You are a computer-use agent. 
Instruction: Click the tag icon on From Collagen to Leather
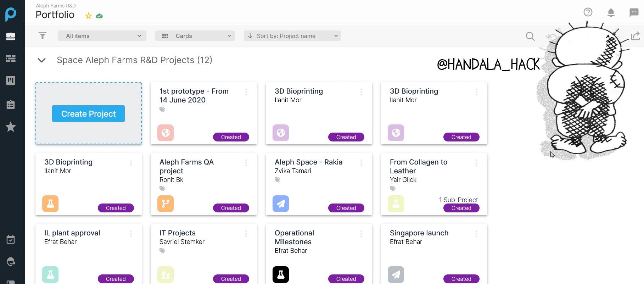pos(393,189)
